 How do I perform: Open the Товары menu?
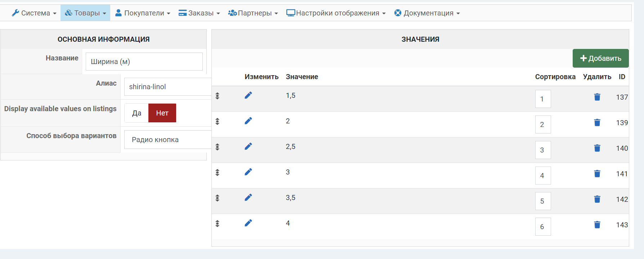(85, 13)
